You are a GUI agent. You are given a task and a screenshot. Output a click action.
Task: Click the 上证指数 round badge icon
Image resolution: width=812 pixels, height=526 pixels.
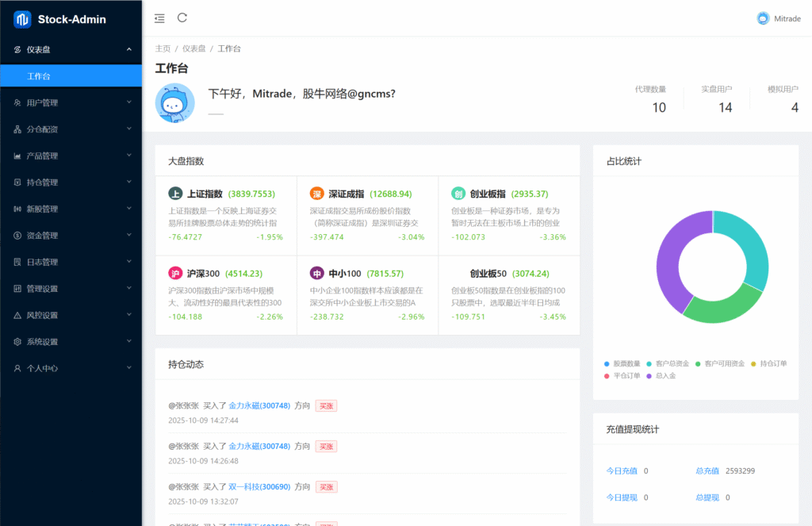[176, 194]
